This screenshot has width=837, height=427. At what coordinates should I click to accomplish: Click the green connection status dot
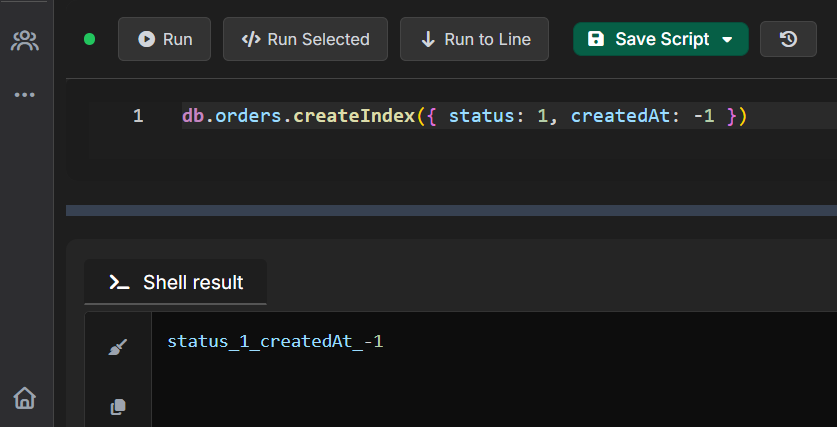pyautogui.click(x=90, y=39)
